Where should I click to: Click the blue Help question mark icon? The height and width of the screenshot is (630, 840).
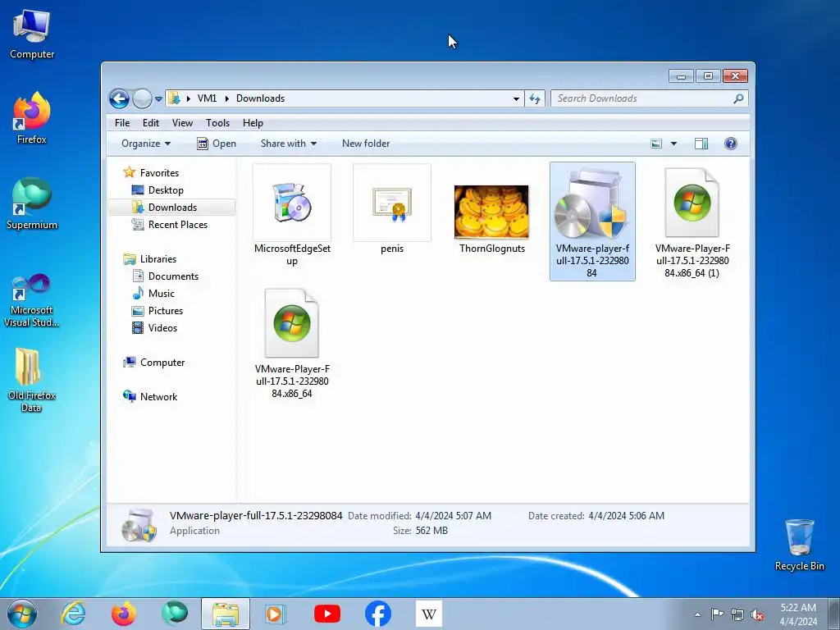click(x=731, y=144)
